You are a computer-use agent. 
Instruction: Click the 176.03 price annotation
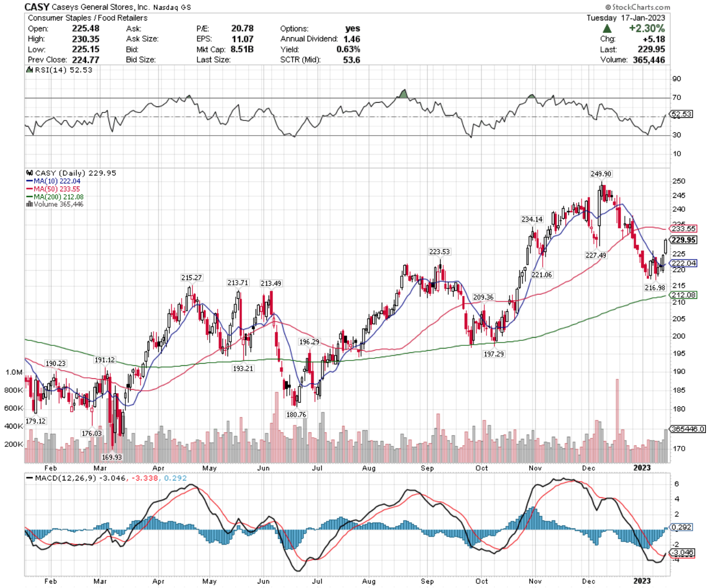91,433
